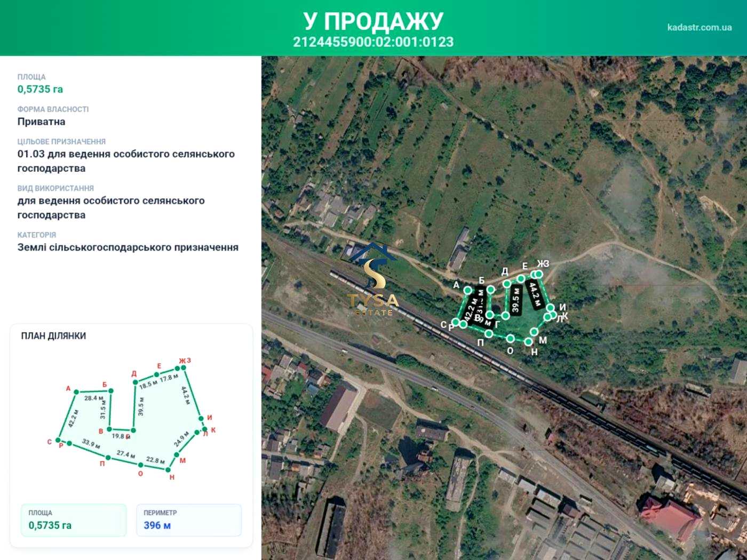Click the 'ПЛАН ДІЛЯНКИ' heading

point(53,336)
